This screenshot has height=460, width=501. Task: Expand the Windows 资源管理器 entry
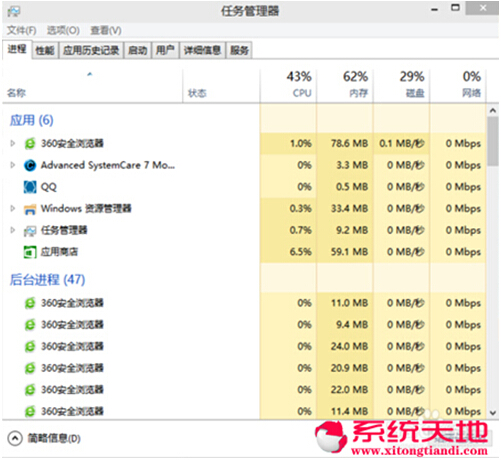tap(13, 209)
